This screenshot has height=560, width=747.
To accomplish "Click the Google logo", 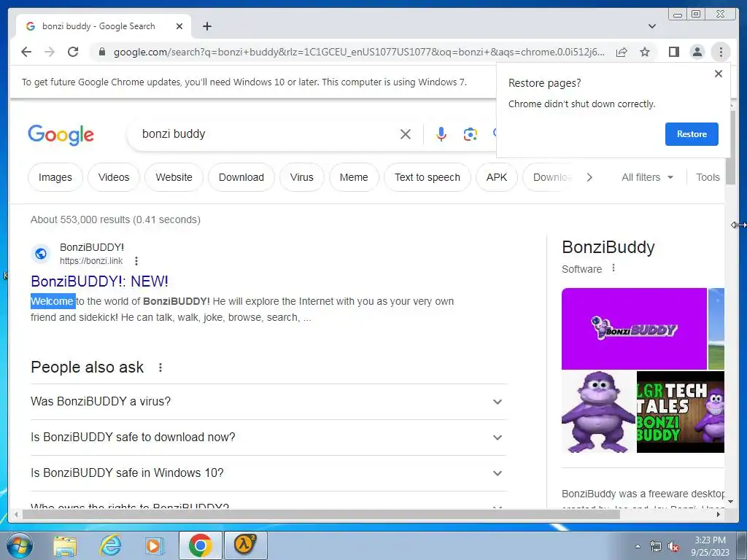I will coord(61,135).
